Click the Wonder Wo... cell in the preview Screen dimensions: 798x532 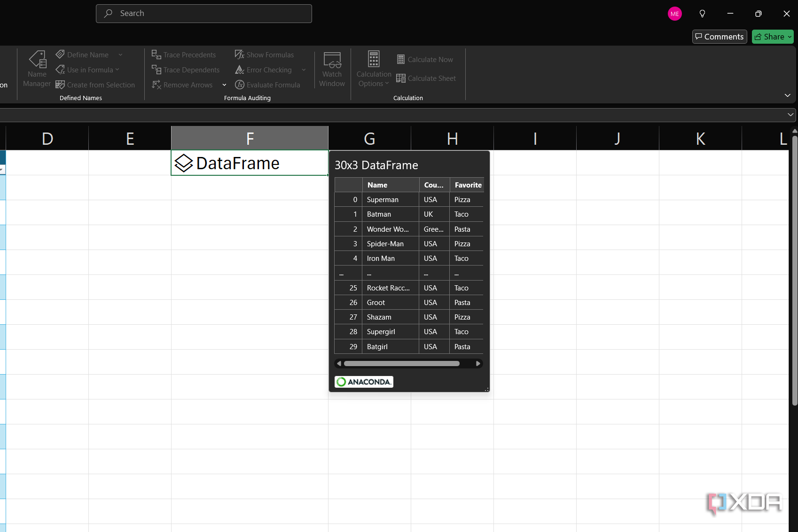coord(391,229)
